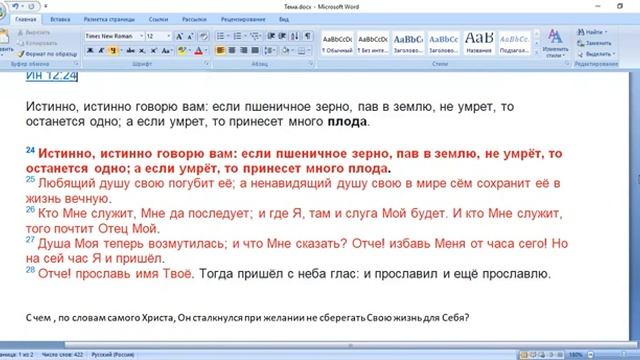Toggle italic (К) formatting
The image size is (640, 360).
point(101,51)
